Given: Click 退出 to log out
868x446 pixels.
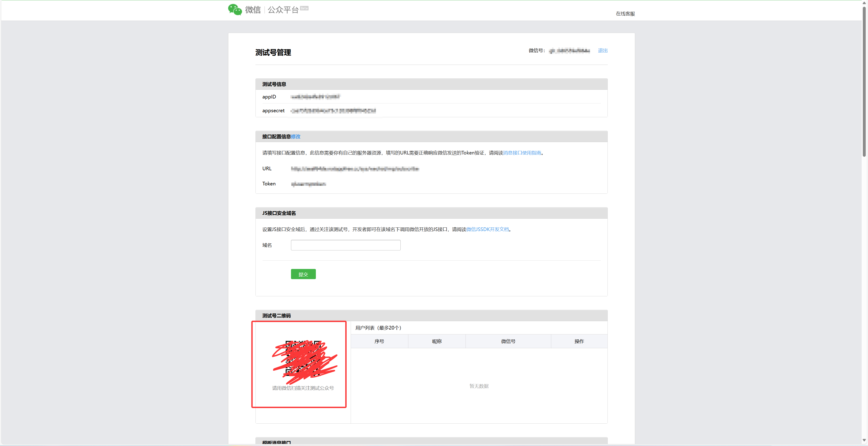Looking at the screenshot, I should (603, 51).
